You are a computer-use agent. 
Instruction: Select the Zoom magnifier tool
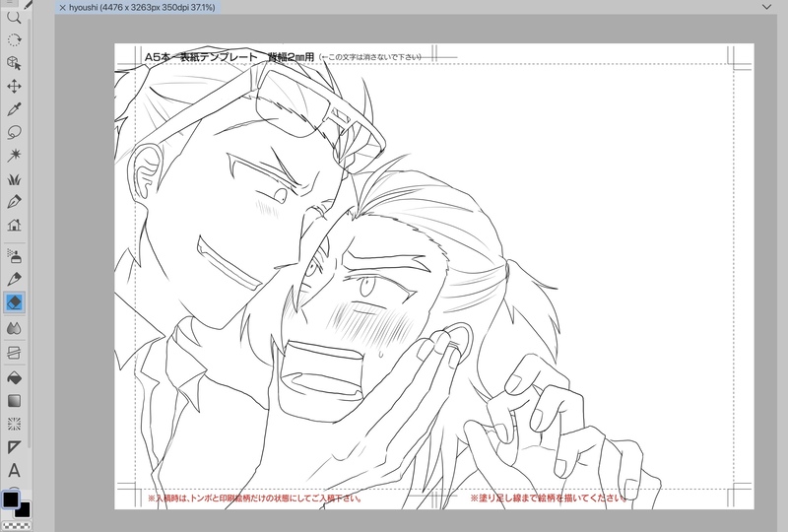pyautogui.click(x=14, y=18)
